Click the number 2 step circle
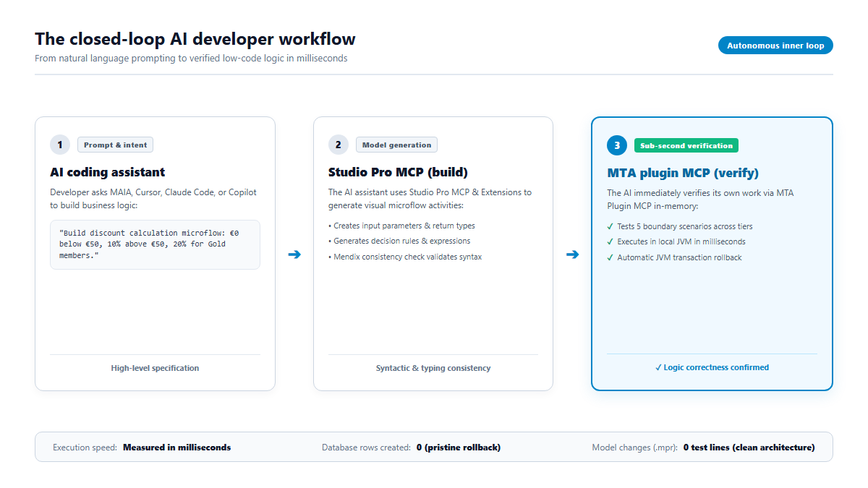This screenshot has width=868, height=488. click(x=338, y=145)
